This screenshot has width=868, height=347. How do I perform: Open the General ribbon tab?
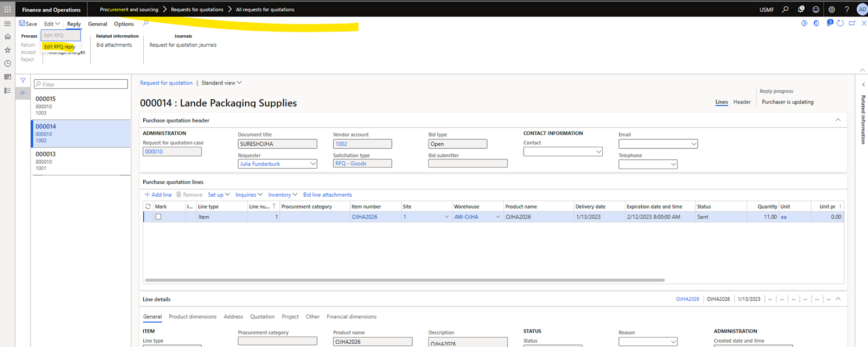[x=98, y=24]
